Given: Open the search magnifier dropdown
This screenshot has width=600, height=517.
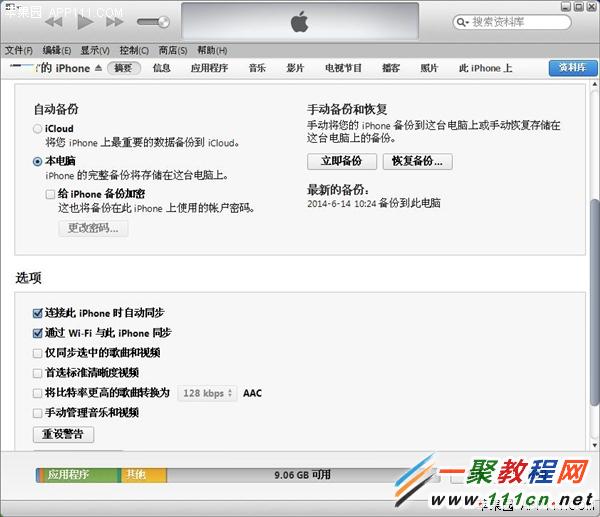Looking at the screenshot, I should coord(463,22).
